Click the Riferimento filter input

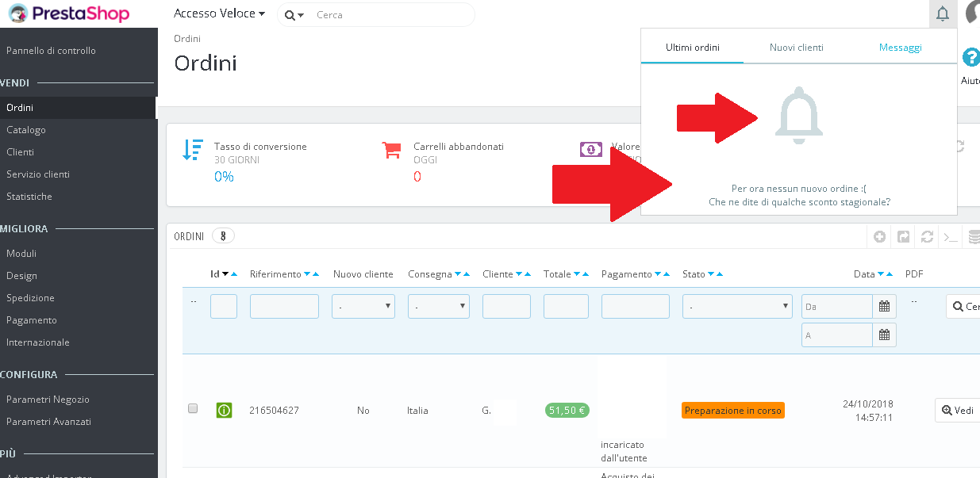pyautogui.click(x=284, y=307)
